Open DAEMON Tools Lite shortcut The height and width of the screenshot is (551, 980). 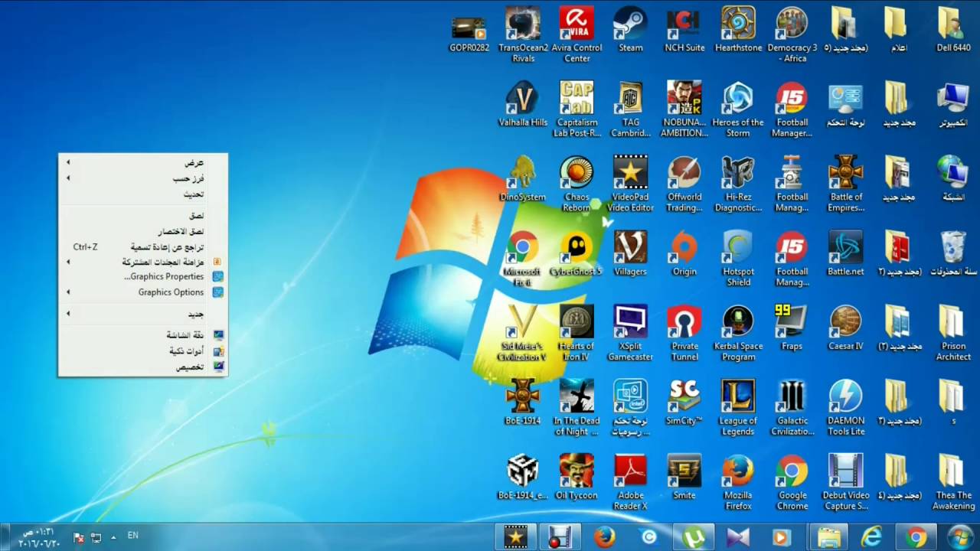(x=845, y=409)
